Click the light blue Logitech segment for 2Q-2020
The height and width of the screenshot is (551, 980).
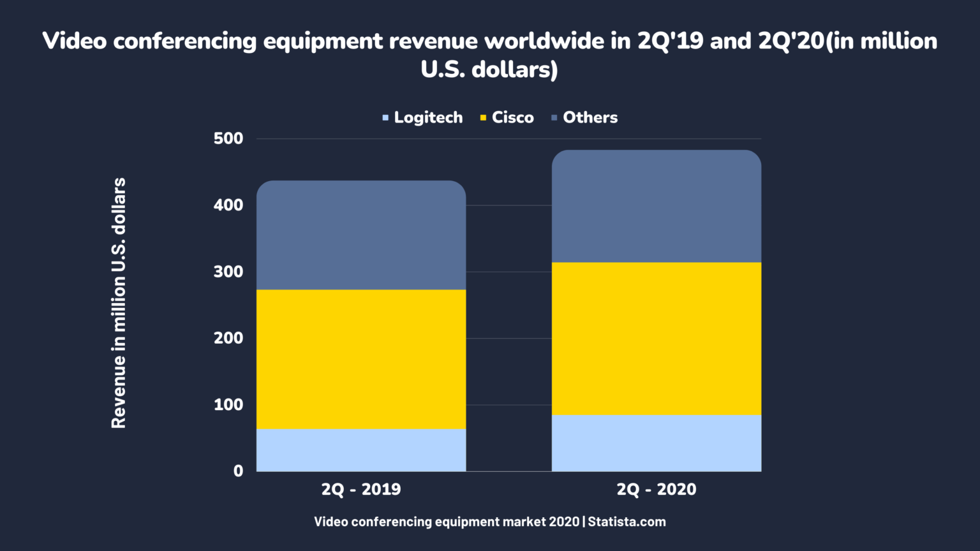(x=656, y=443)
